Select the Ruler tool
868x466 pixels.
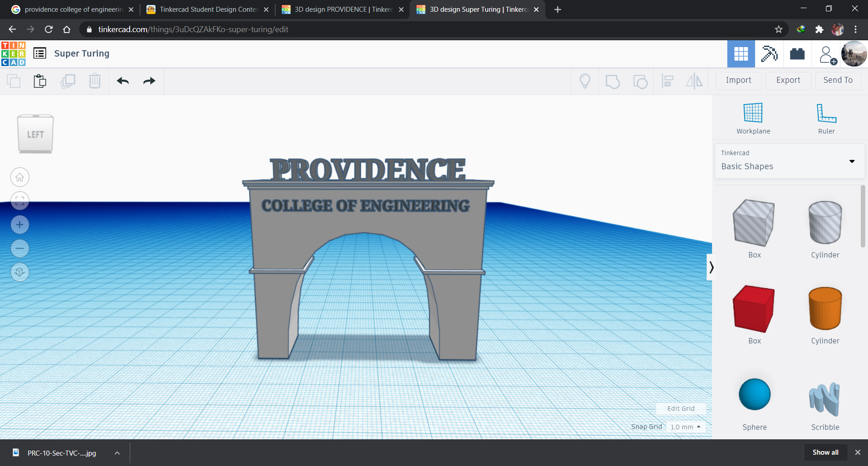pos(826,119)
